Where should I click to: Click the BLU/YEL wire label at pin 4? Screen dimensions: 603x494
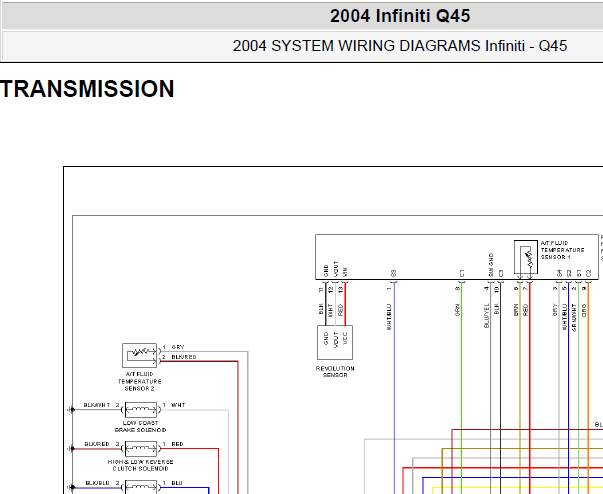coord(486,316)
